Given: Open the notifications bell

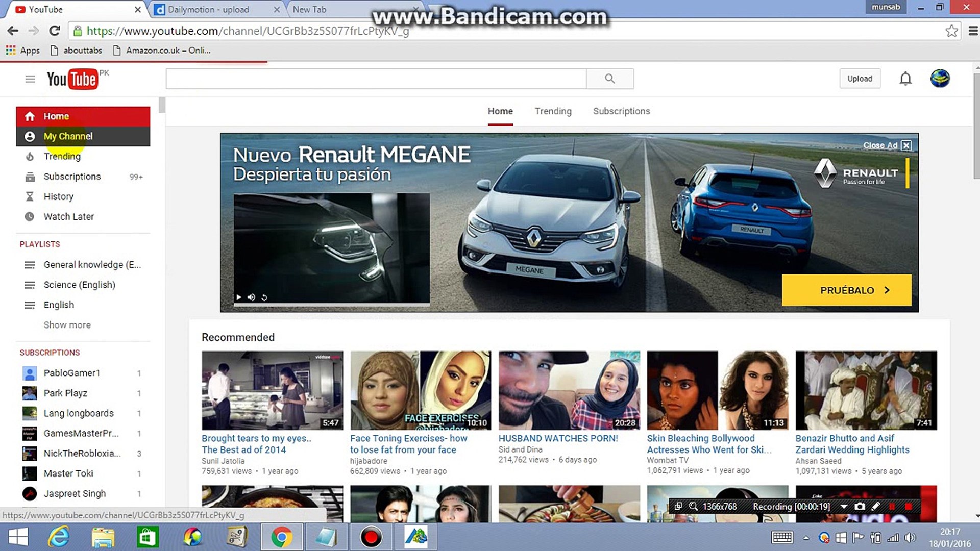Looking at the screenshot, I should pos(905,79).
